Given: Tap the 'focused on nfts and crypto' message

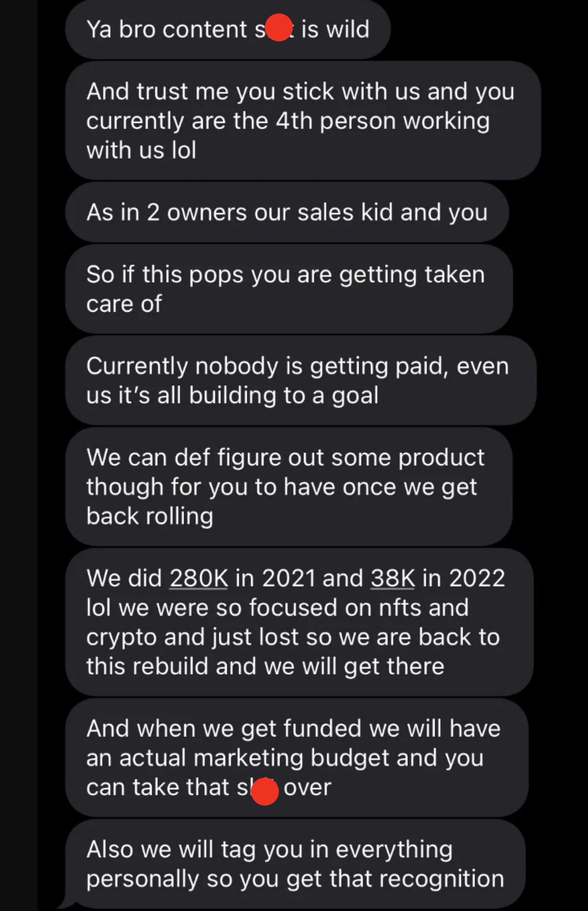Looking at the screenshot, I should pos(299,622).
